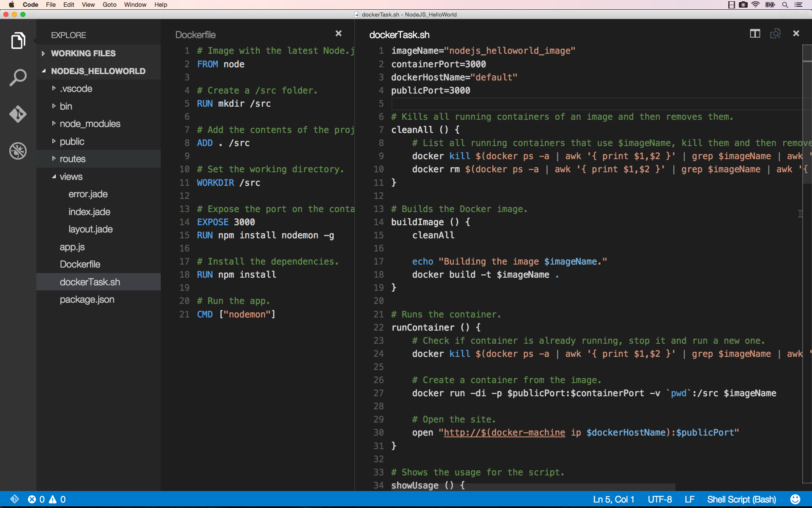The width and height of the screenshot is (812, 508).
Task: Select dockerTask.sh in the explorer tree
Action: coord(98,282)
